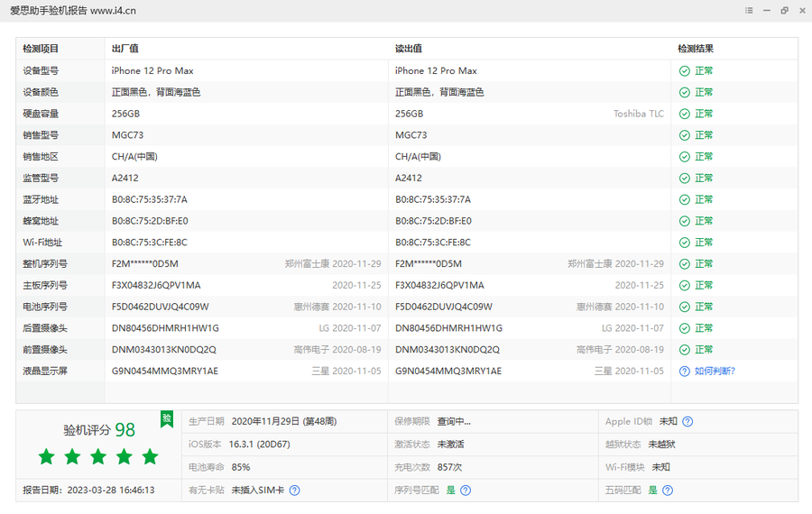The height and width of the screenshot is (514, 812).
Task: Click the help icon beside 未插入SIM卡
Action: [295, 491]
